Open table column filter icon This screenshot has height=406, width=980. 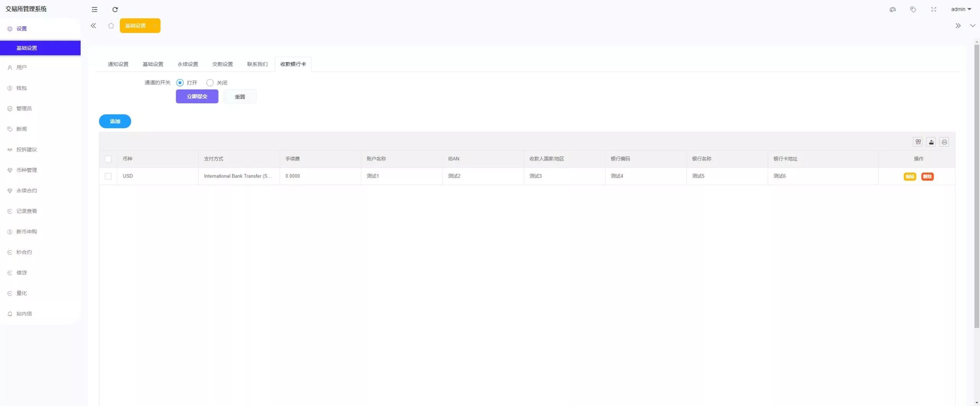tap(918, 142)
